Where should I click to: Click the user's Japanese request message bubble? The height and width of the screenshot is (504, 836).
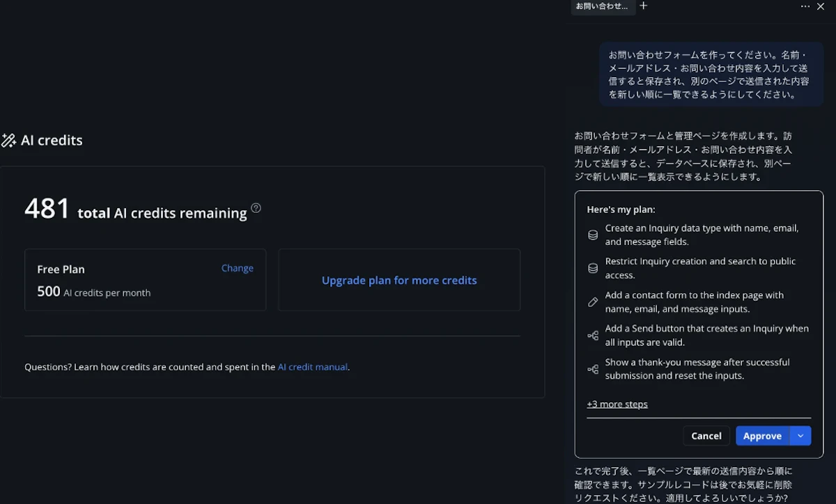tap(711, 74)
